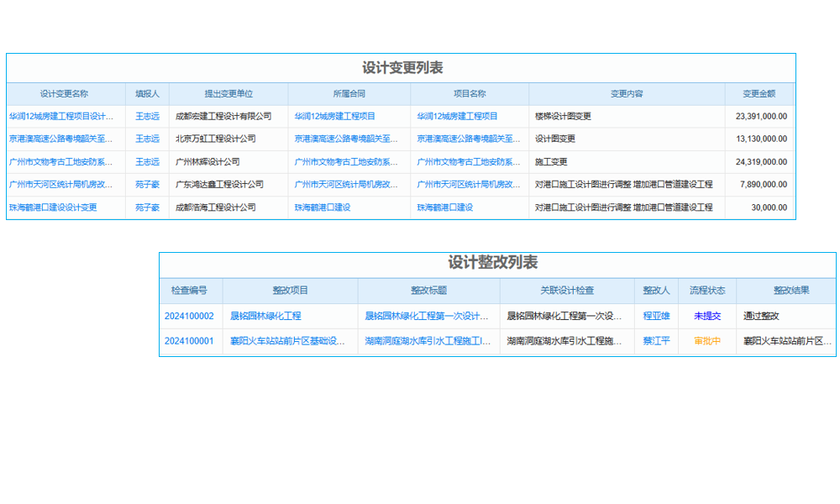Open the 珠海鹤港口建设设计变更 record

pyautogui.click(x=60, y=207)
